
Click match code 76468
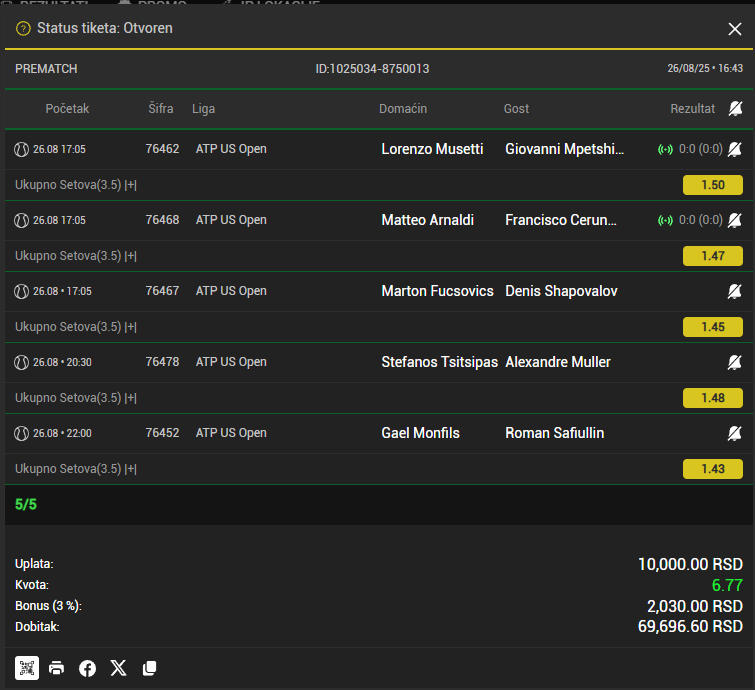pyautogui.click(x=162, y=220)
